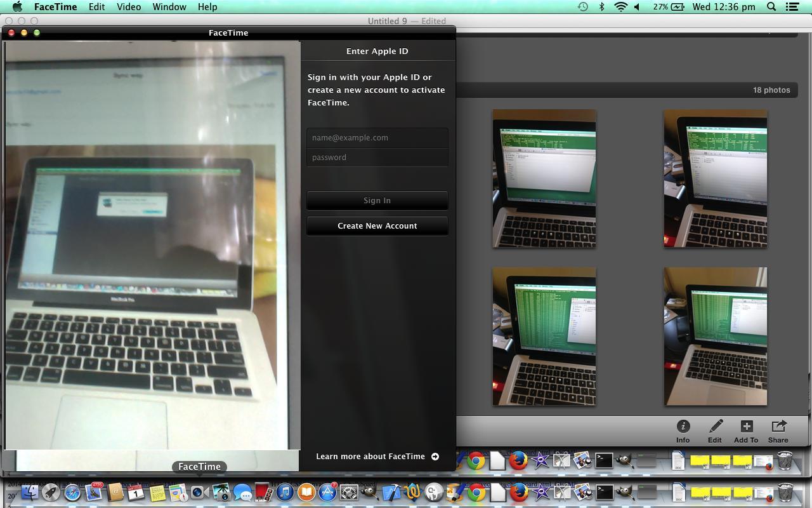Open Launchpad from the Dock

coord(51,493)
